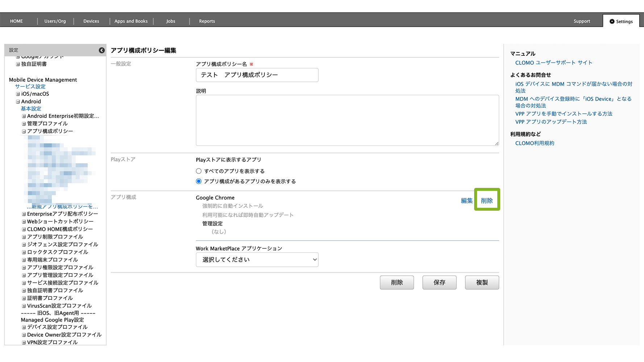Open Work MarketPlace アプリケーション dropdown

point(257,260)
